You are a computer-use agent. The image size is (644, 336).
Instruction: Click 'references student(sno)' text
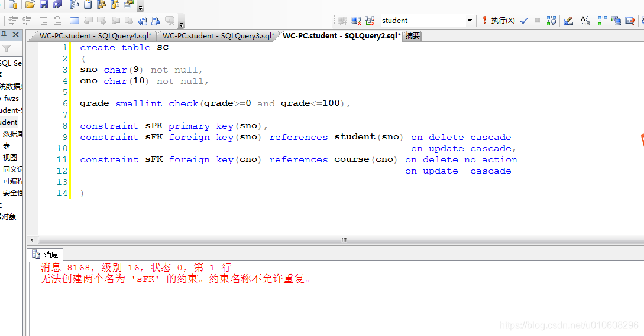[x=336, y=137]
